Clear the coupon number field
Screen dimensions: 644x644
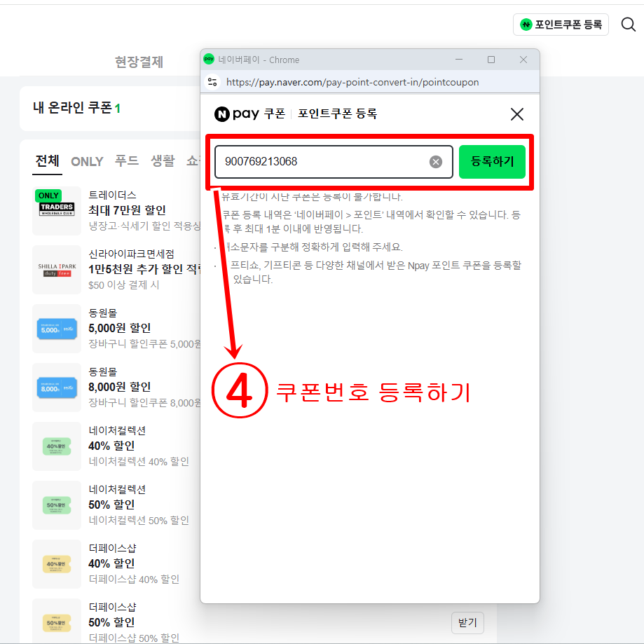pos(436,162)
